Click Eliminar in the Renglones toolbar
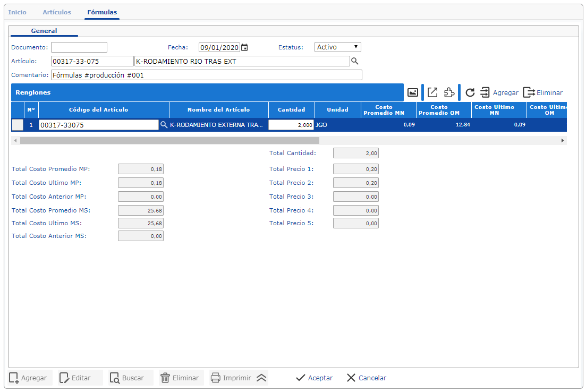This screenshot has width=586, height=392. (543, 92)
